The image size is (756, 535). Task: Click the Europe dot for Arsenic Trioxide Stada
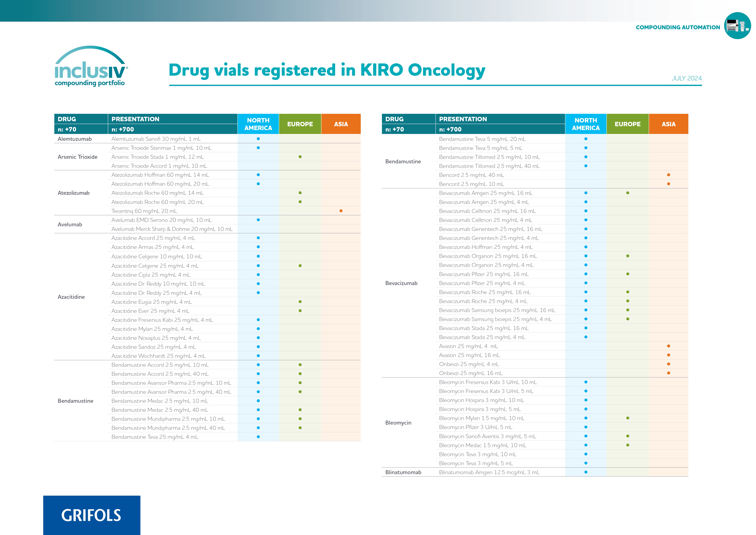coord(300,157)
